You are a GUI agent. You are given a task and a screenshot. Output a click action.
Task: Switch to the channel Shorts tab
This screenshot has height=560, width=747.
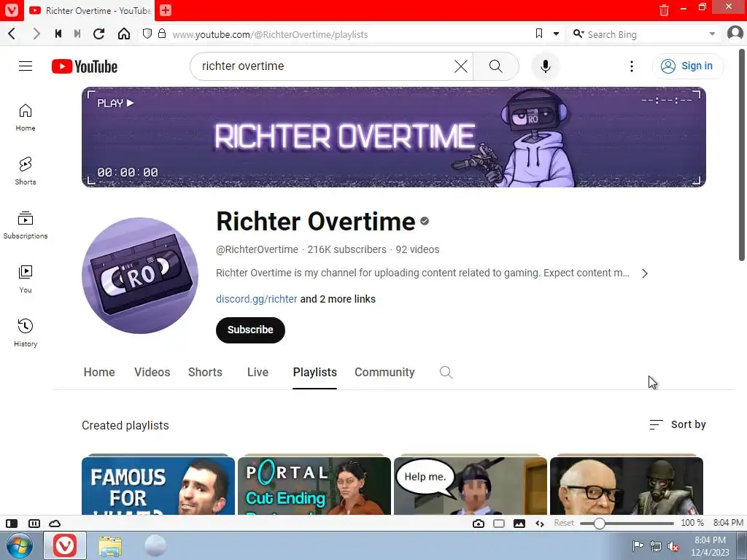tap(205, 373)
